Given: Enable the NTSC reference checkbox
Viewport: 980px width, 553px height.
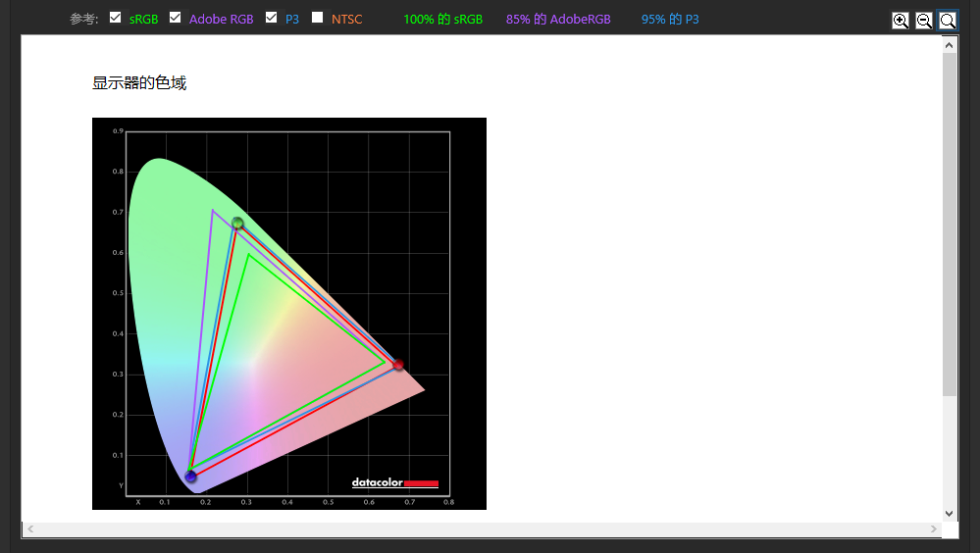Looking at the screenshot, I should tap(318, 18).
